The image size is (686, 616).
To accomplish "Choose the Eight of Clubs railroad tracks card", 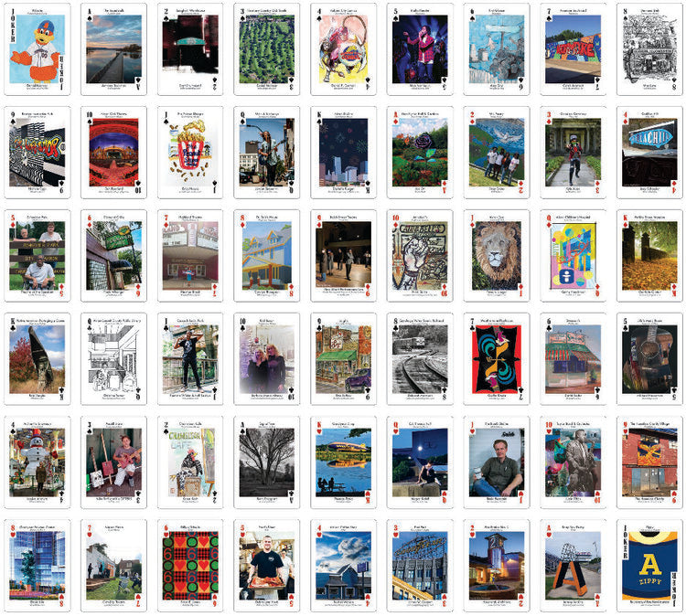I will click(420, 359).
